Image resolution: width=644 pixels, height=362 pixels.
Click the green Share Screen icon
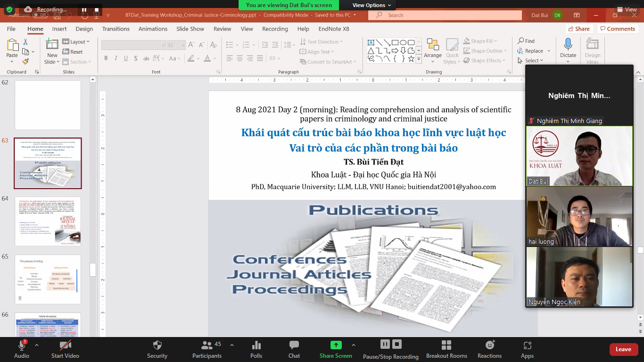[x=336, y=345]
